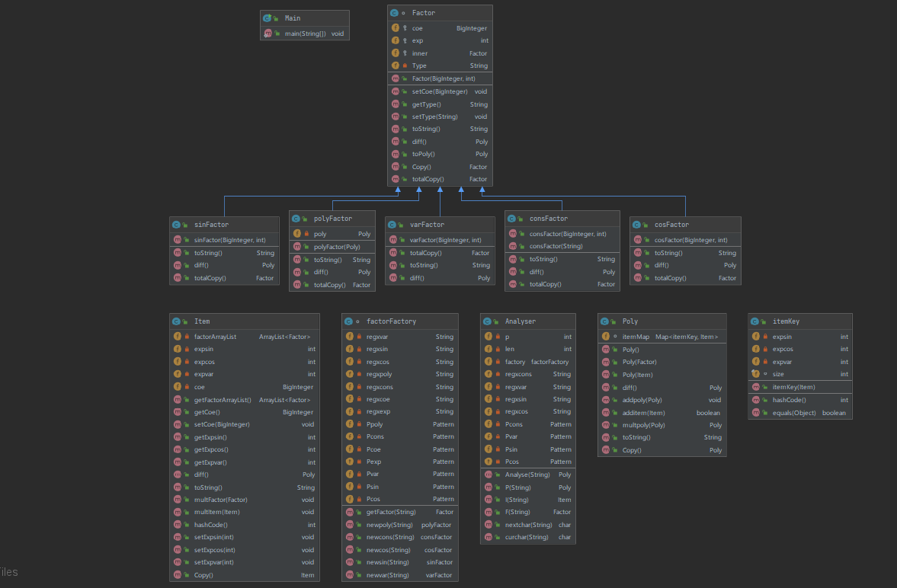
Task: Select sinFactor(BigInteger, int) constructor
Action: (x=224, y=240)
